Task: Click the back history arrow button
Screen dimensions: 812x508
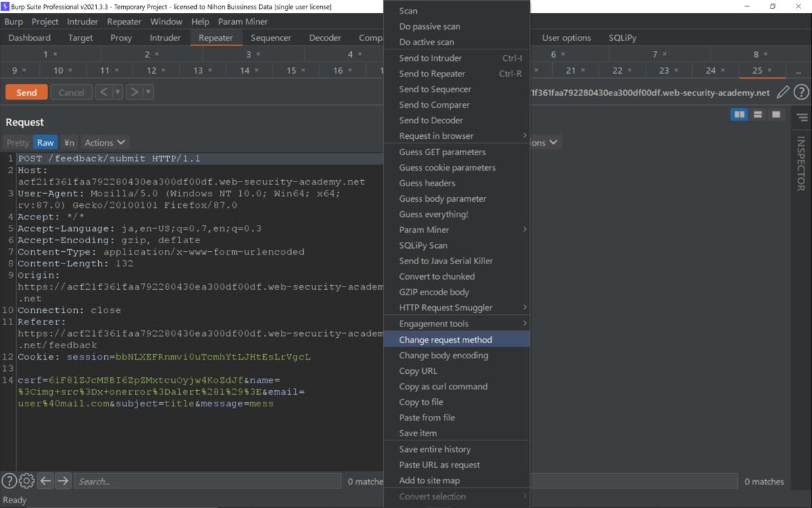Action: [x=104, y=92]
